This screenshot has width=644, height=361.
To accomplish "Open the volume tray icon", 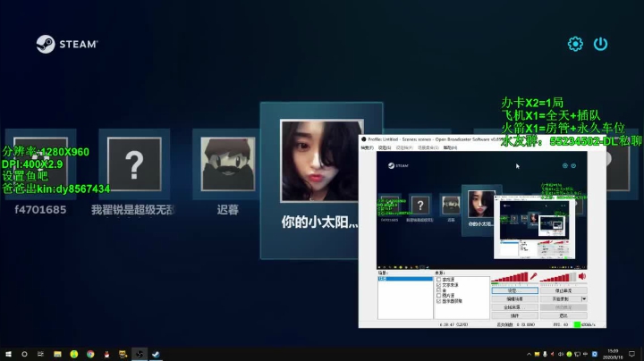I will 561,354.
